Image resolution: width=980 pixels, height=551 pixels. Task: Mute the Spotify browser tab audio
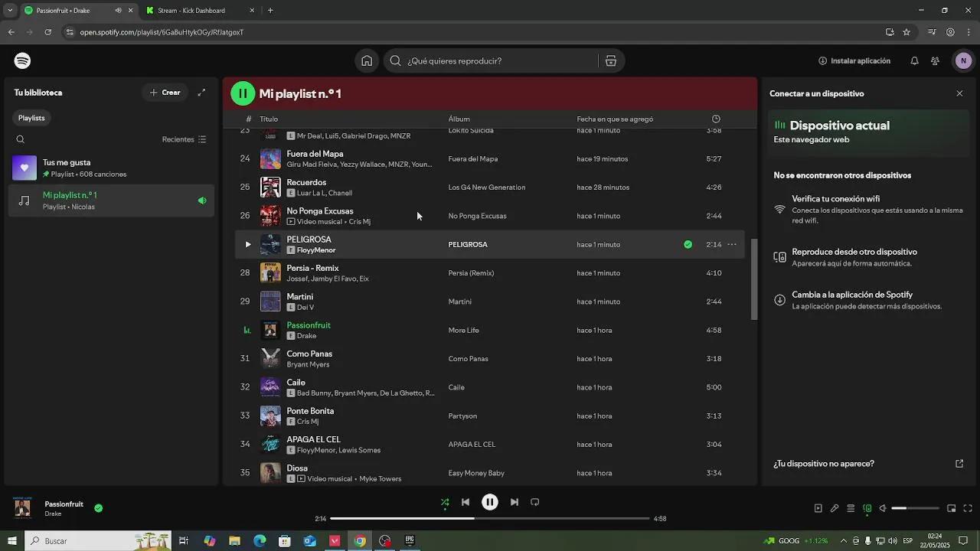click(x=118, y=11)
